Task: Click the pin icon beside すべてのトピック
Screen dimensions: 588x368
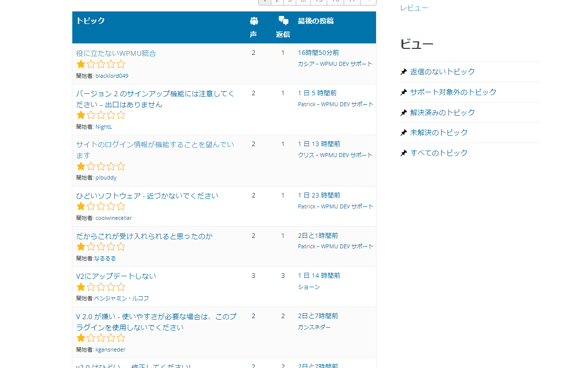Action: [x=403, y=153]
